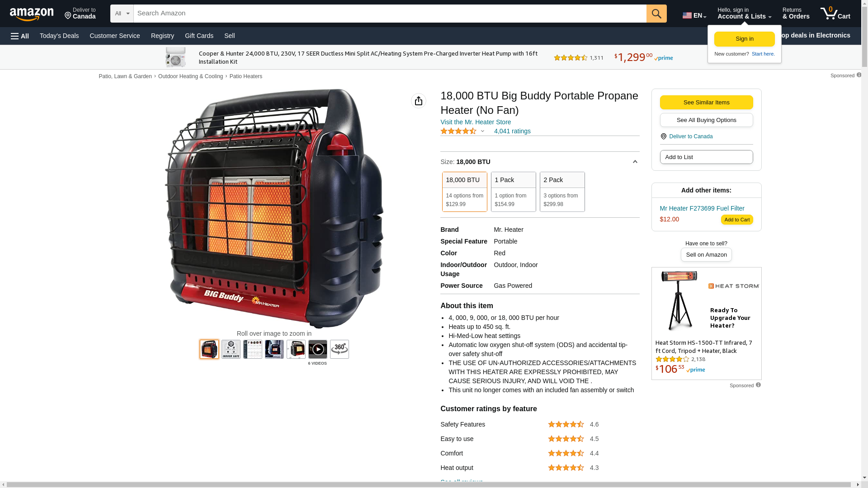
Task: Open the shopping cart icon
Action: click(x=835, y=14)
